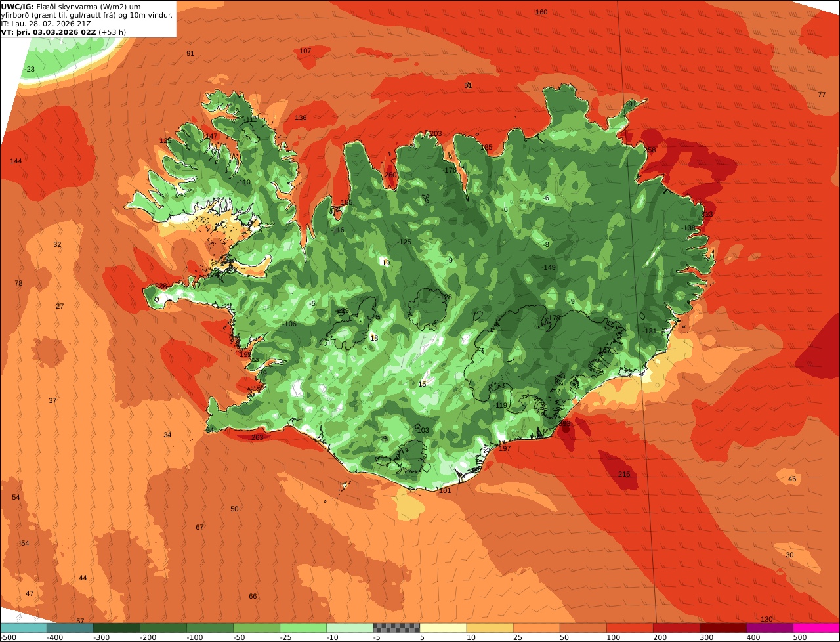Select the red-orange swatch between 100 and 200
The height and width of the screenshot is (642, 840).
(630, 628)
